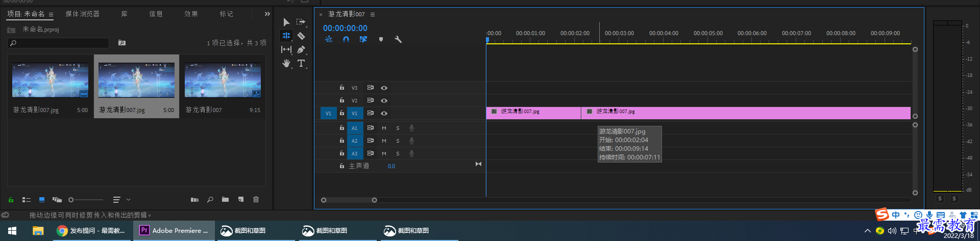This screenshot has width=980, height=241.
Task: Open sequence 游龙清影007 panel menu
Action: click(x=373, y=14)
